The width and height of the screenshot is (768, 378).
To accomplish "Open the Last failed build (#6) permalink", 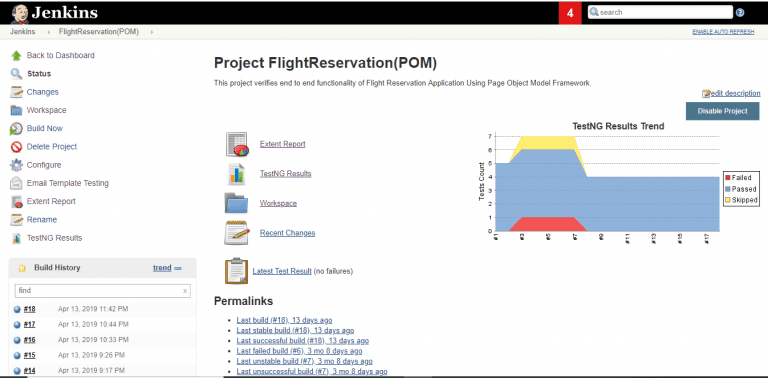I will (x=299, y=351).
